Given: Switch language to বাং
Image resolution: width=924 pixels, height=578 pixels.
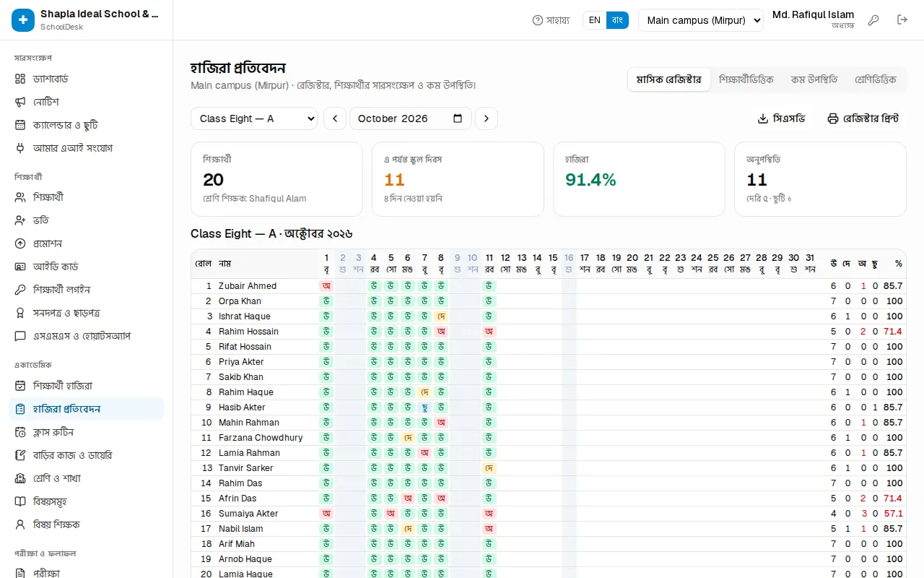Looking at the screenshot, I should coord(617,20).
